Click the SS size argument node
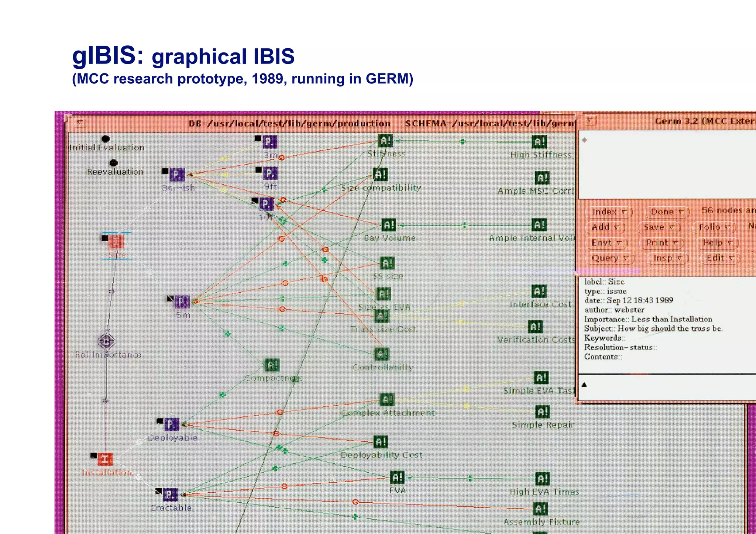Screen dimensions: 756x534 pos(387,263)
